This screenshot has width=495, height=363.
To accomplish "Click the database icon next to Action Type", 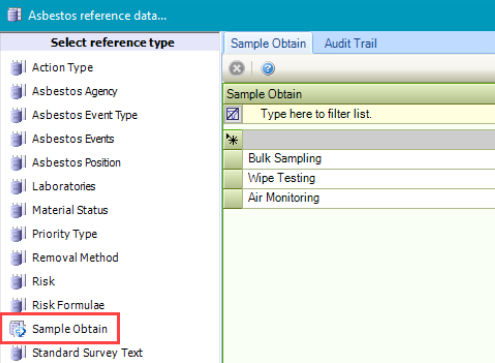I will point(18,68).
